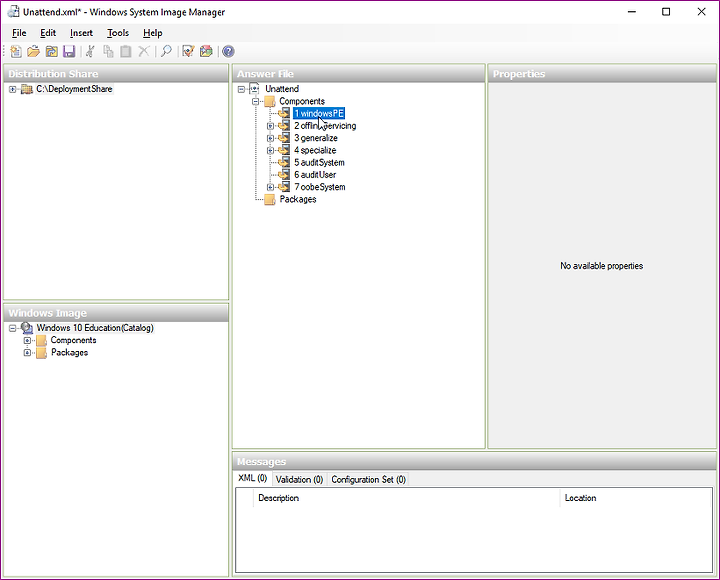
Task: Click the Validate Answer File checkmark icon
Action: point(188,51)
